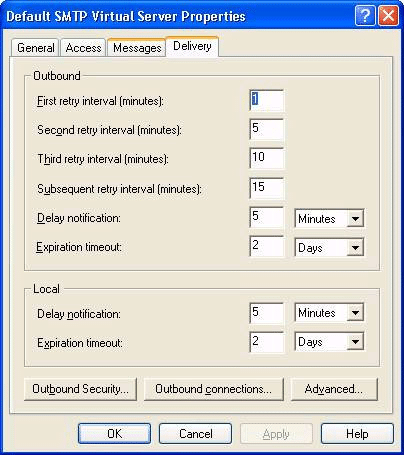This screenshot has height=455, width=405.
Task: Click the Third retry interval field
Action: click(266, 158)
